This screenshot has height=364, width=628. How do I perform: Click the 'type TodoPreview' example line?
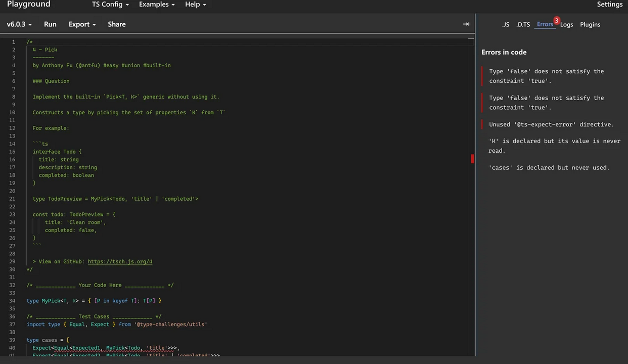point(115,199)
